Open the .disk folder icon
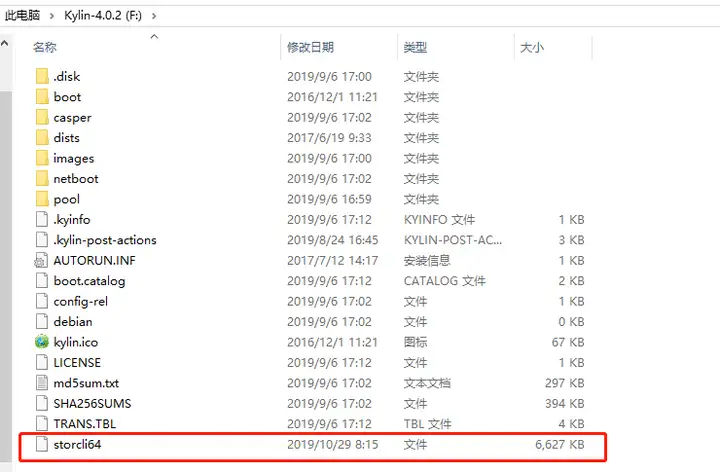 42,76
